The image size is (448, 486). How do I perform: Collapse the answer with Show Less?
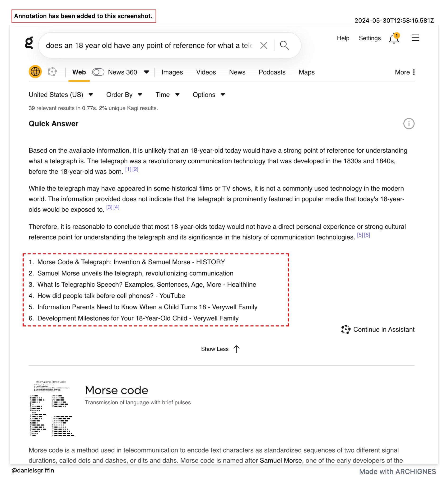tap(220, 349)
